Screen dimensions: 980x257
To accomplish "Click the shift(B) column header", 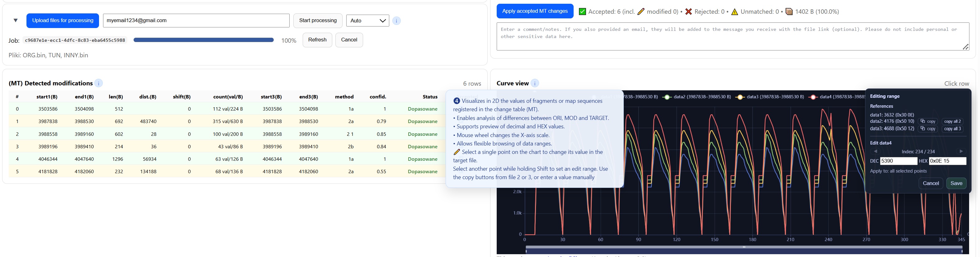I will [x=182, y=97].
